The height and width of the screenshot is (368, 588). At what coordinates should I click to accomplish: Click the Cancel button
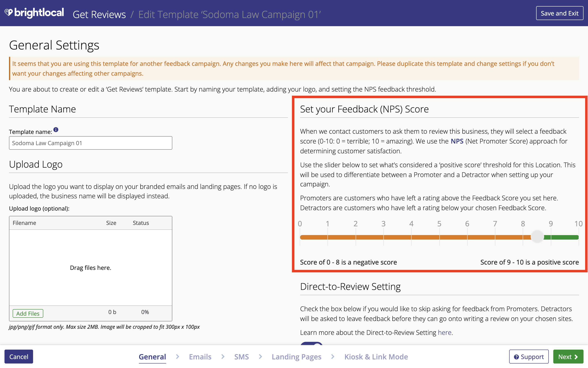[19, 357]
